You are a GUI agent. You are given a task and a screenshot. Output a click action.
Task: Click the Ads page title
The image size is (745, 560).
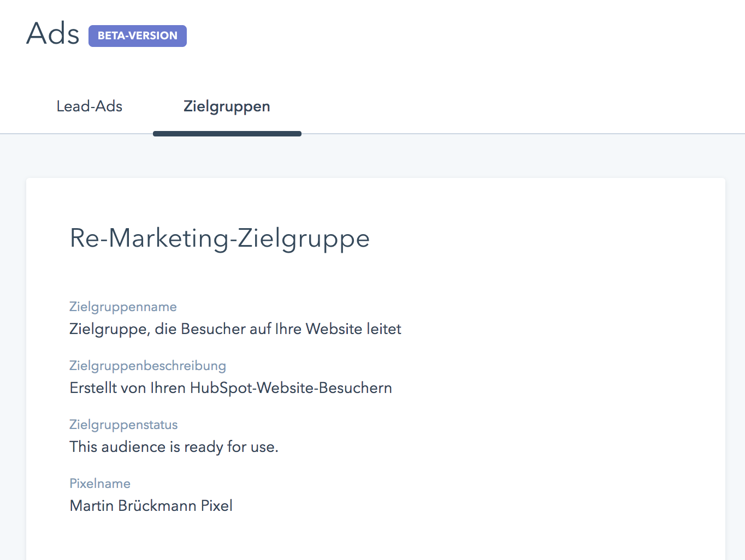[x=53, y=34]
